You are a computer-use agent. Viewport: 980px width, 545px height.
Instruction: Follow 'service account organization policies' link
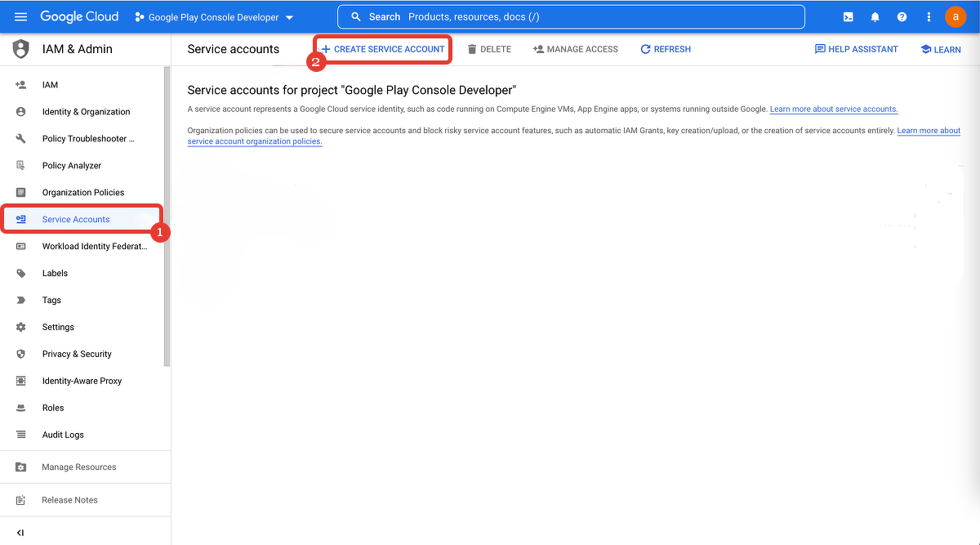[x=255, y=141]
